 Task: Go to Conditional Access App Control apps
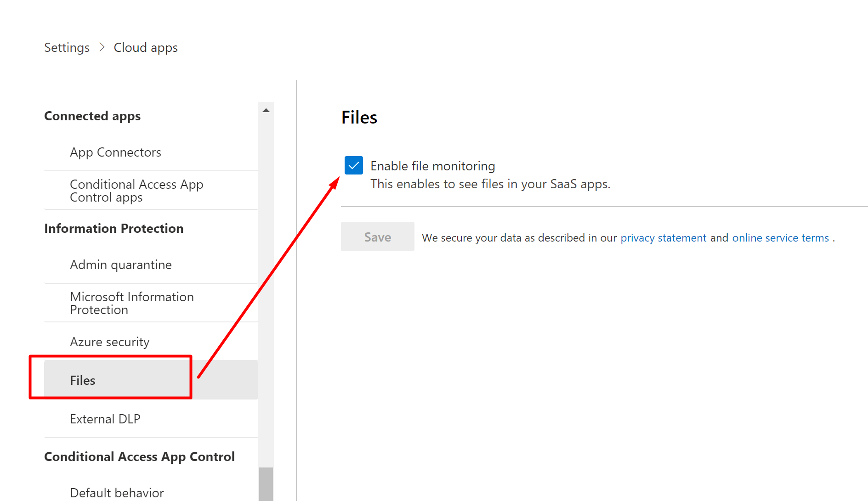[x=136, y=191]
